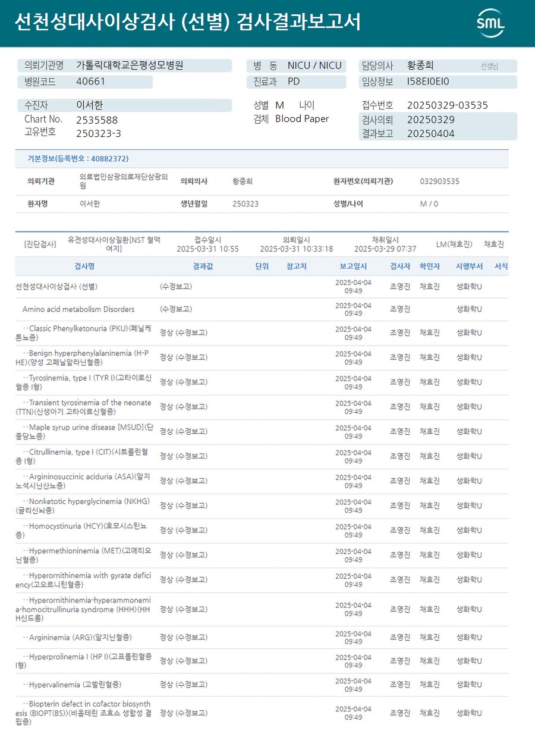
Task: Select the report title 선천성대사이상검사 (선별) 검사결과보고서
Action: tap(187, 23)
